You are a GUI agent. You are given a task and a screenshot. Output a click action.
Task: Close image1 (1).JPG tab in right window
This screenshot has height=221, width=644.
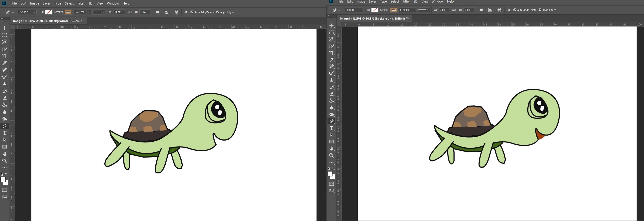408,18
